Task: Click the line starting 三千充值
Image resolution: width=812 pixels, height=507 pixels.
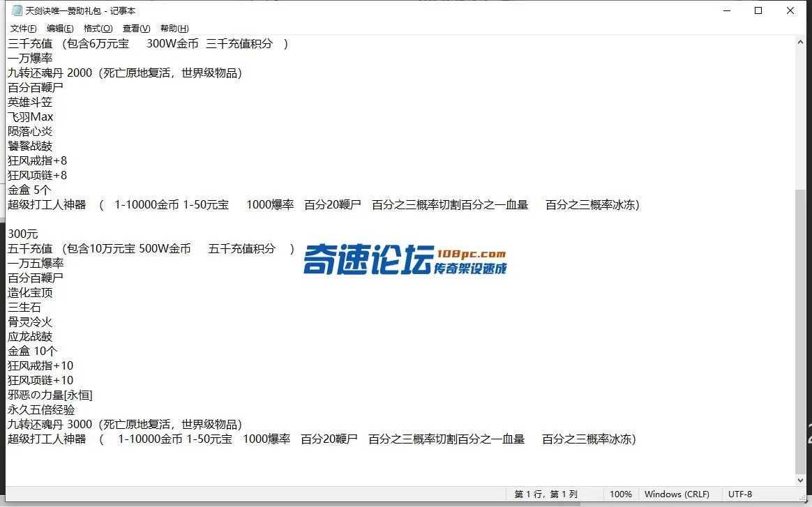Action: (x=148, y=43)
